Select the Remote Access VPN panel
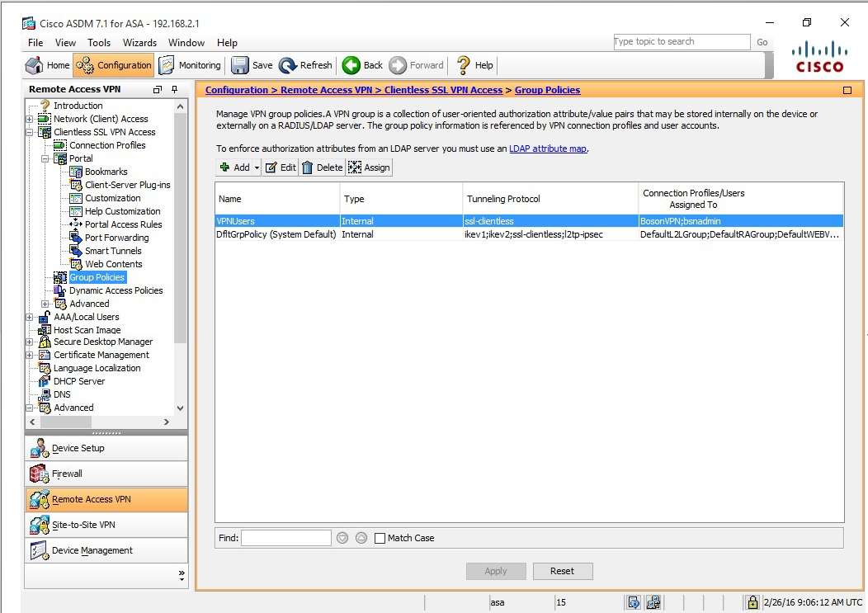This screenshot has width=868, height=613. tap(106, 499)
